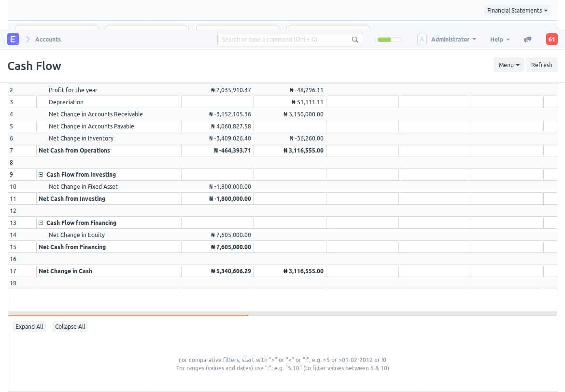Screen dimensions: 565x392
Task: Collapse the Cash Flow from Investing section
Action: pos(41,175)
